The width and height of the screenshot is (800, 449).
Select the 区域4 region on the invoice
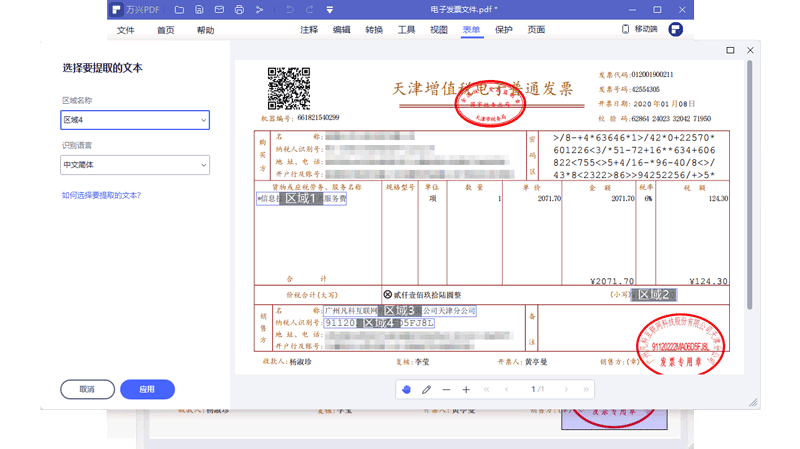[x=379, y=323]
